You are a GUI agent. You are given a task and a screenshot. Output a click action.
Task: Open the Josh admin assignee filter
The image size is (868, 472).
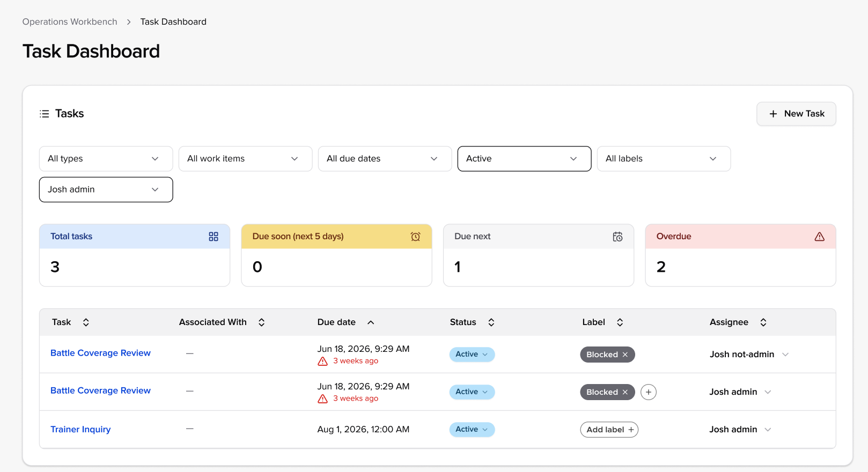tap(106, 190)
